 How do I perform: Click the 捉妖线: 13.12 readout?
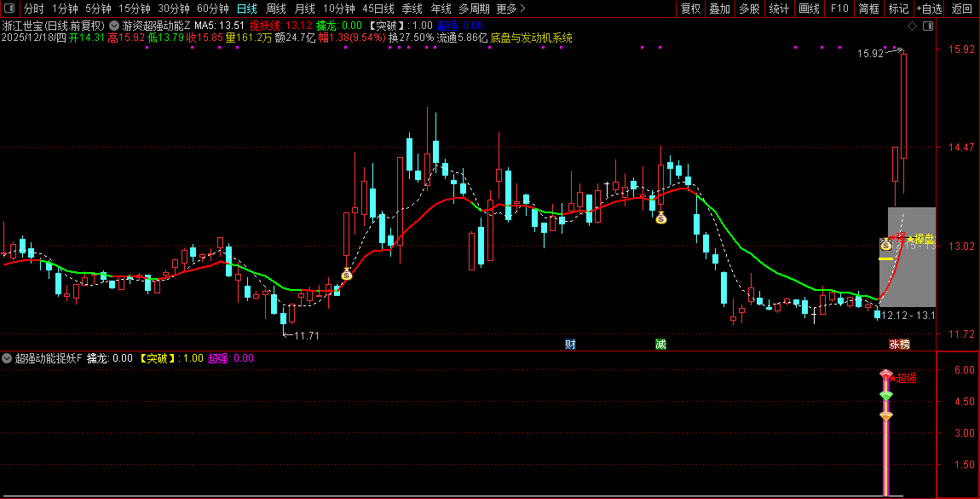click(280, 26)
